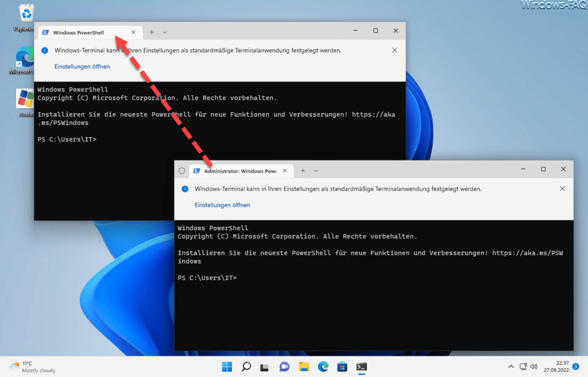Dismiss the info banner in the Administrator window
The image size is (588, 377).
point(562,188)
